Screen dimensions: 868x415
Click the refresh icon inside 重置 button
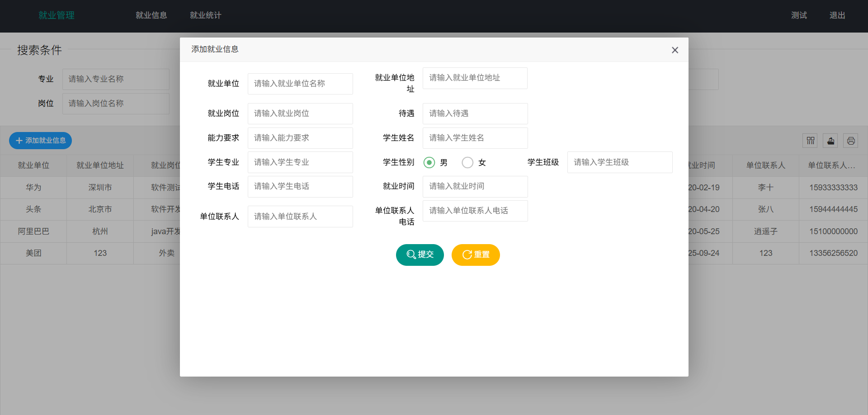pos(467,255)
